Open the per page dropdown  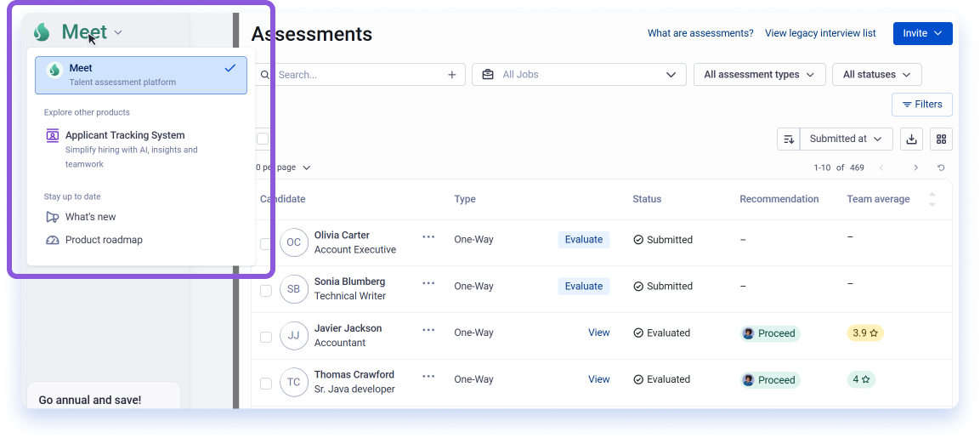tap(283, 168)
